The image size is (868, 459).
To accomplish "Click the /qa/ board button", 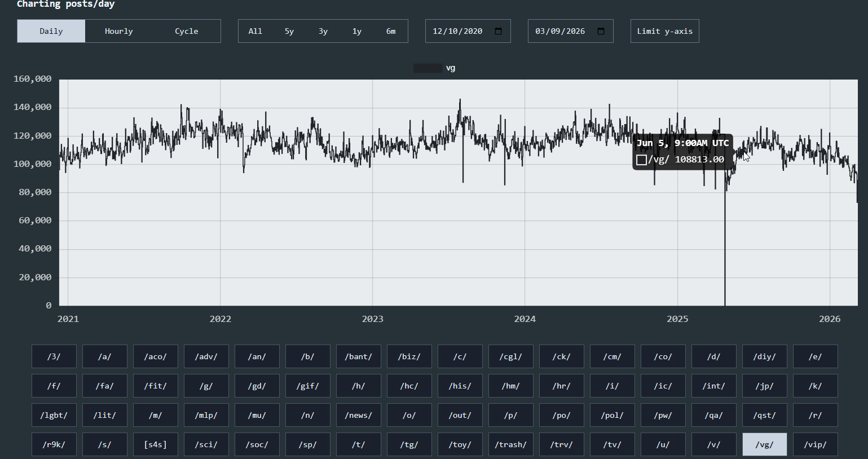I will [x=714, y=415].
